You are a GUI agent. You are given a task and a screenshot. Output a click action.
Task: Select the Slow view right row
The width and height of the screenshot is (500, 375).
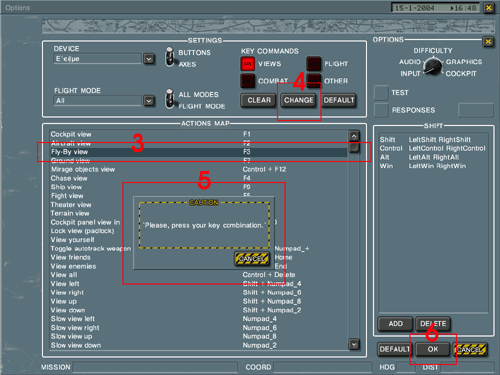198,328
